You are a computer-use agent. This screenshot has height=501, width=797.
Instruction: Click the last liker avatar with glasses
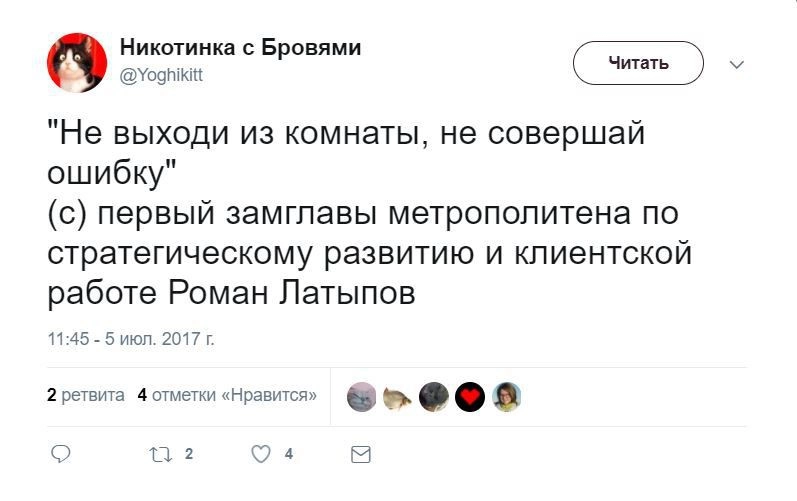point(506,397)
